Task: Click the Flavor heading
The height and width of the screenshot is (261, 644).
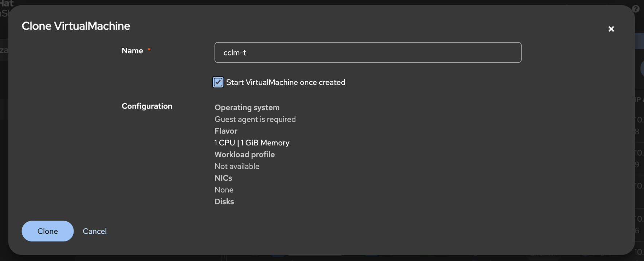Action: (226, 131)
